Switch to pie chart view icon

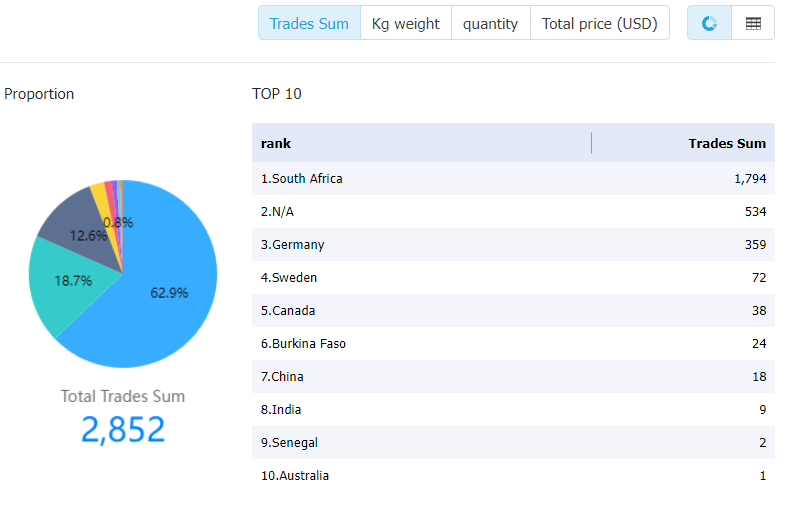[x=709, y=23]
